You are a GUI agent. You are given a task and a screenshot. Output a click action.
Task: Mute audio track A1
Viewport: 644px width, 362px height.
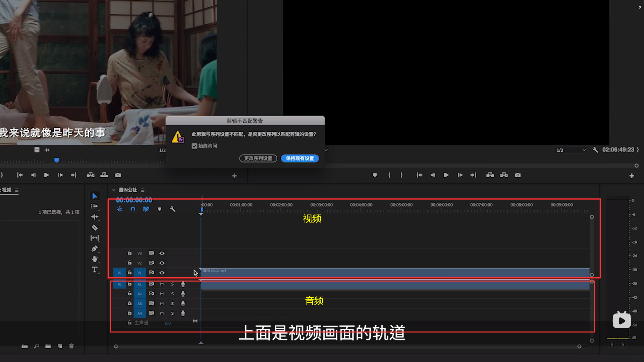click(162, 284)
